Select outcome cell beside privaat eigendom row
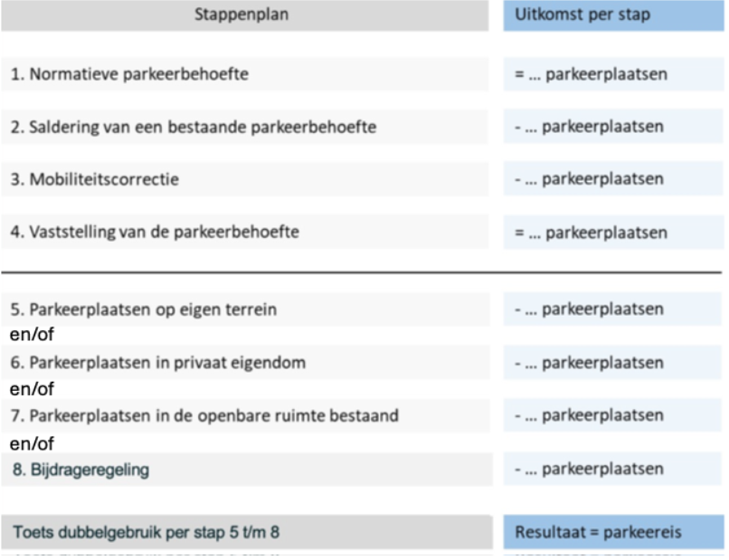 [x=614, y=363]
